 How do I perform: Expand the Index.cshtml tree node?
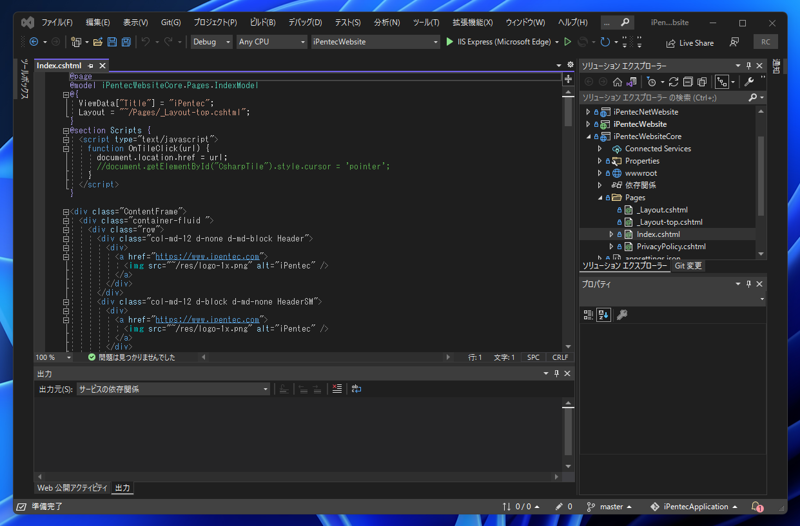point(611,234)
